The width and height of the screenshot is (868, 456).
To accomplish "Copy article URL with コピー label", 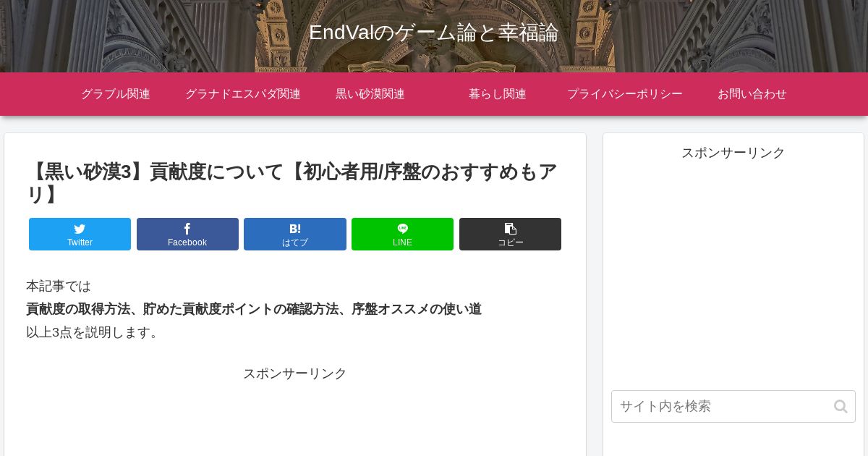I will pos(510,242).
